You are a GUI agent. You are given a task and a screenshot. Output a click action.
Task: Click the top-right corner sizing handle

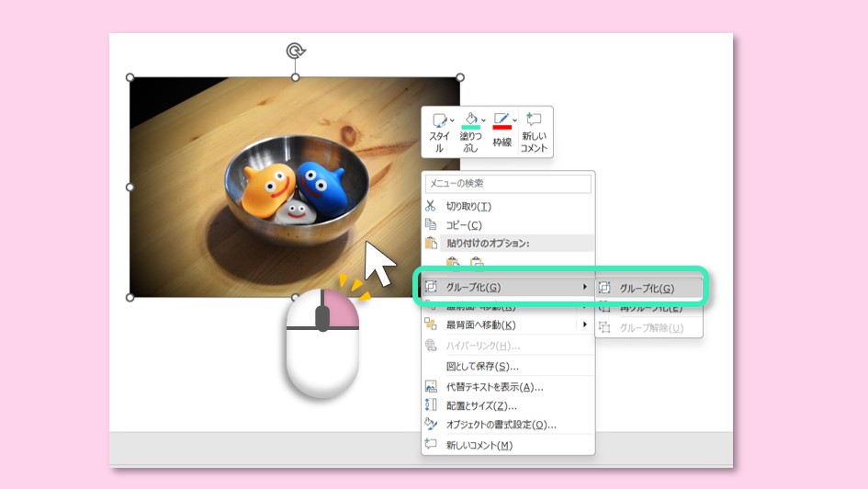point(460,77)
